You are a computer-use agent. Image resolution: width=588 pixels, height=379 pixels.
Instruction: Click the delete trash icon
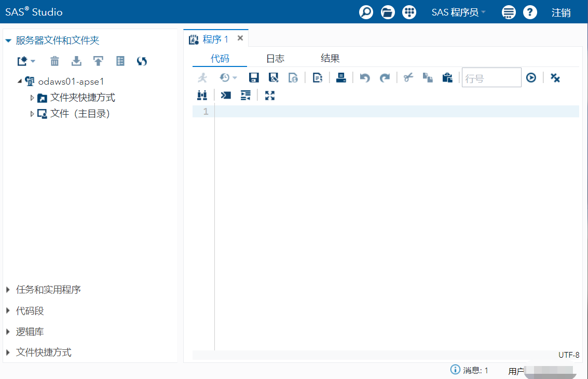[x=54, y=61]
